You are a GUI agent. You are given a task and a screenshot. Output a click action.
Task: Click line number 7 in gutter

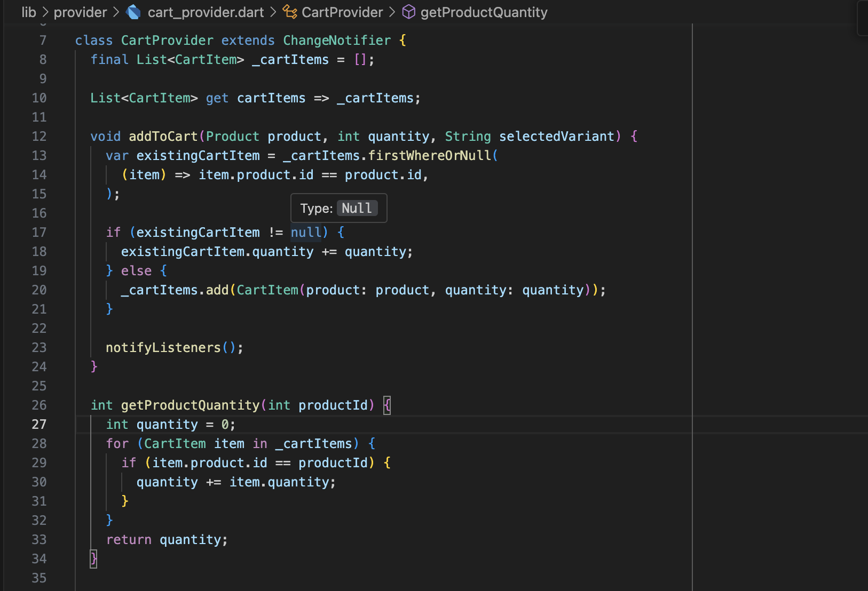click(x=43, y=41)
